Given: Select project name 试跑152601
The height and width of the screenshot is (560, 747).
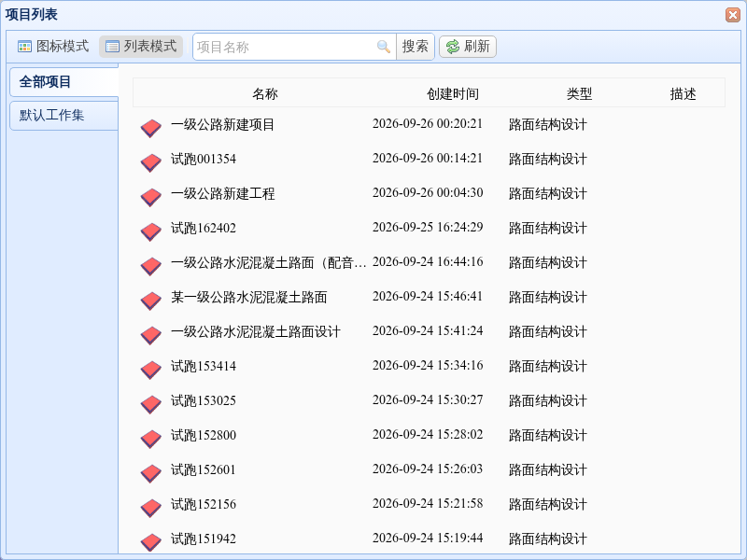Looking at the screenshot, I should click(204, 470).
